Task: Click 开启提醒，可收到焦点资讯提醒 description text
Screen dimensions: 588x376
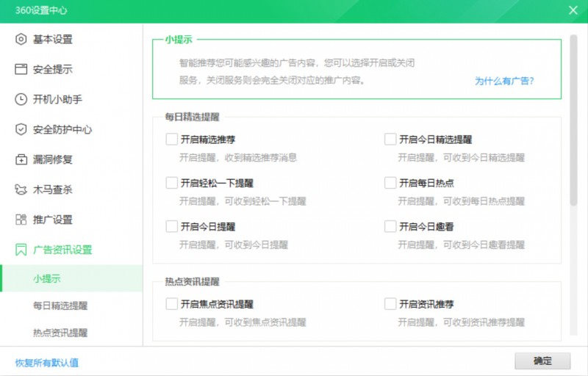Action: tap(243, 322)
